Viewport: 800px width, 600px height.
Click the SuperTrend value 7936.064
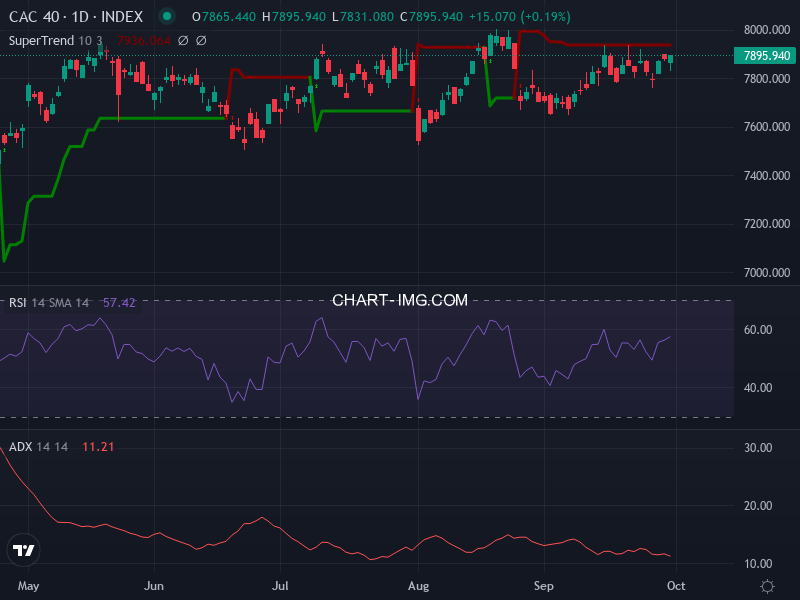coord(143,40)
